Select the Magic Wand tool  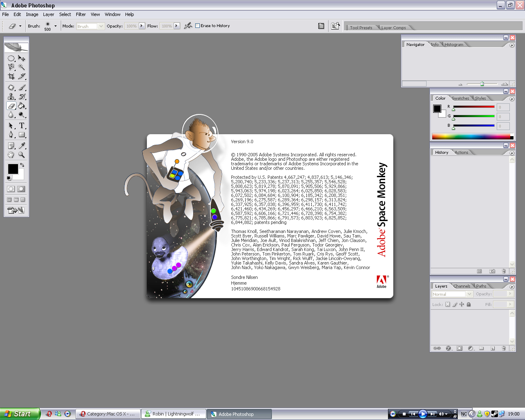(22, 67)
